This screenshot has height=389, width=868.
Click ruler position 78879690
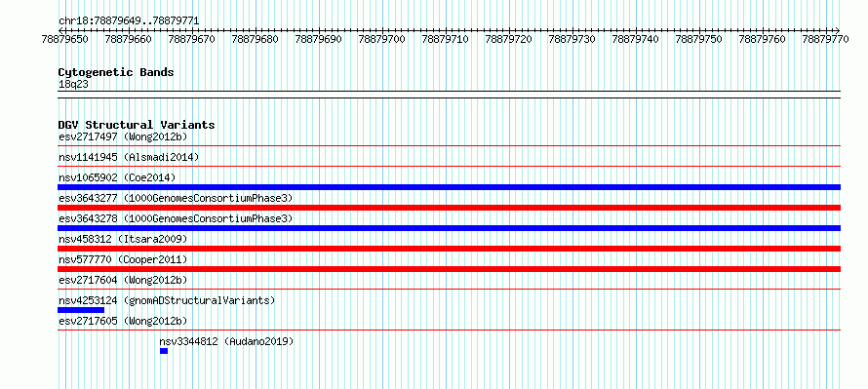[x=318, y=39]
